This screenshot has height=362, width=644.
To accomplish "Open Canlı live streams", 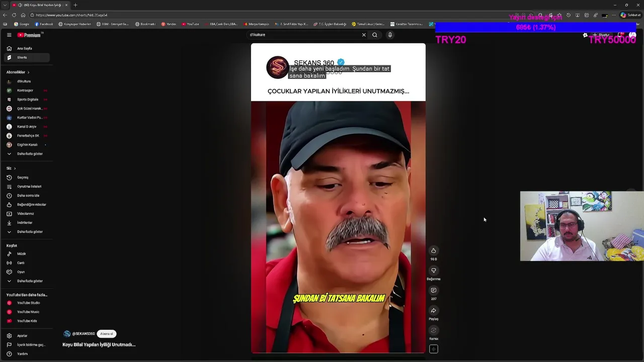I will point(26,263).
